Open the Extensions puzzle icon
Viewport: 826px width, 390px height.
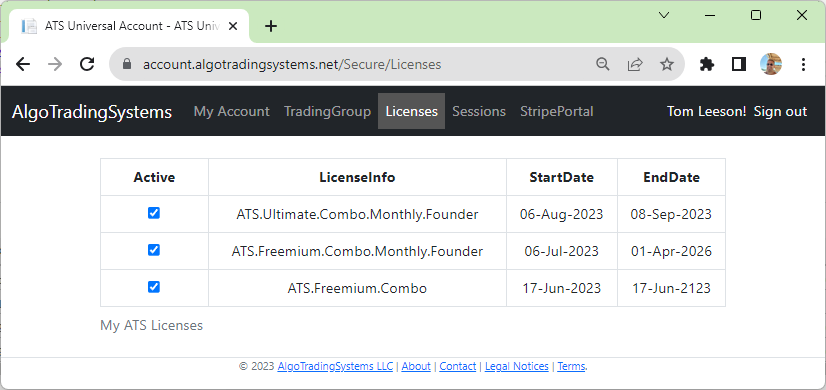point(707,64)
